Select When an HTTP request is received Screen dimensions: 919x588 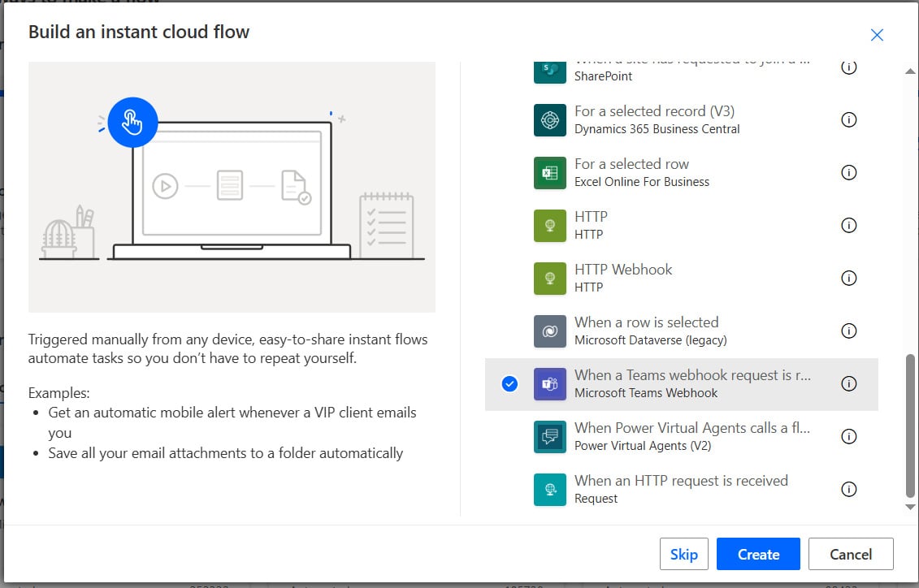[681, 489]
